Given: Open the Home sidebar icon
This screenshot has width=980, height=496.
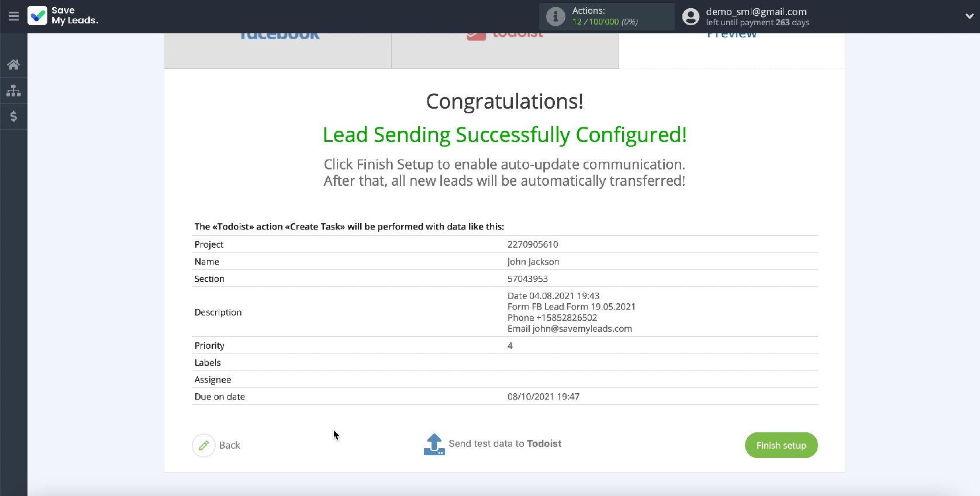Looking at the screenshot, I should coord(13,64).
